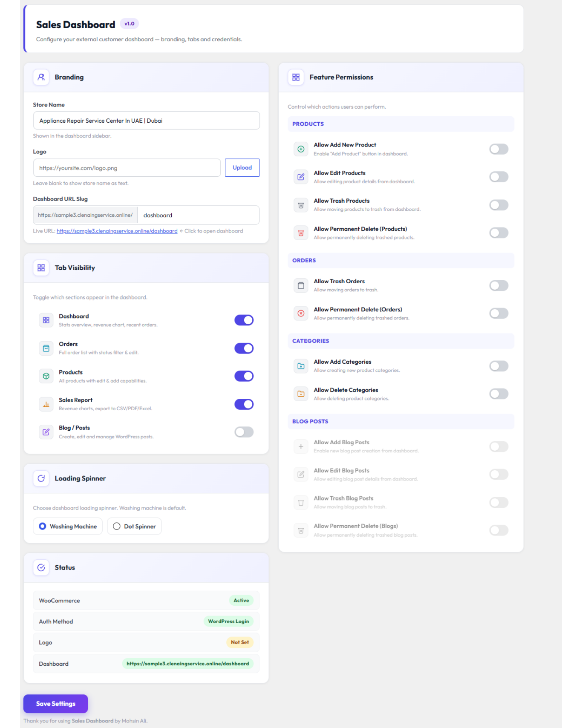Turn off the Orders tab visibility toggle
The height and width of the screenshot is (728, 582).
pyautogui.click(x=244, y=348)
